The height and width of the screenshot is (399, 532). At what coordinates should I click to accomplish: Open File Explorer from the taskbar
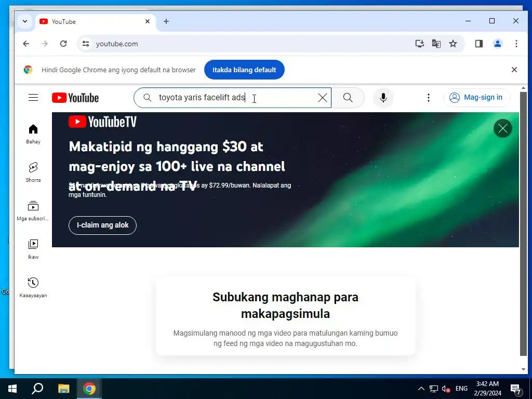coord(63,389)
